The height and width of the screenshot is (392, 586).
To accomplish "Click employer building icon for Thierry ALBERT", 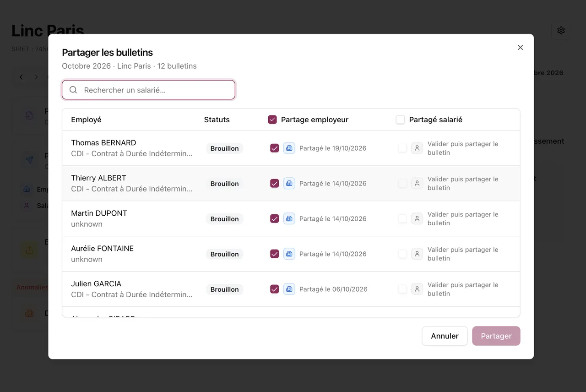I will click(x=289, y=183).
